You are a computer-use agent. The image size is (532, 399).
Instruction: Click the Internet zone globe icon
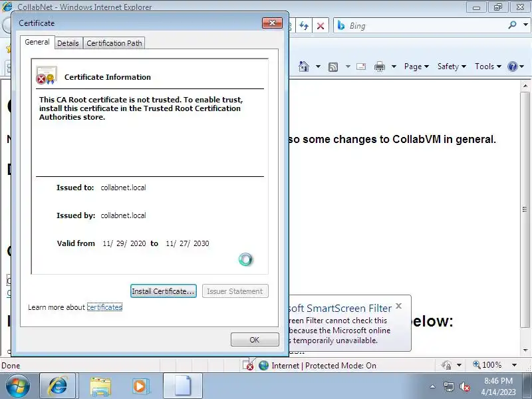(x=263, y=365)
